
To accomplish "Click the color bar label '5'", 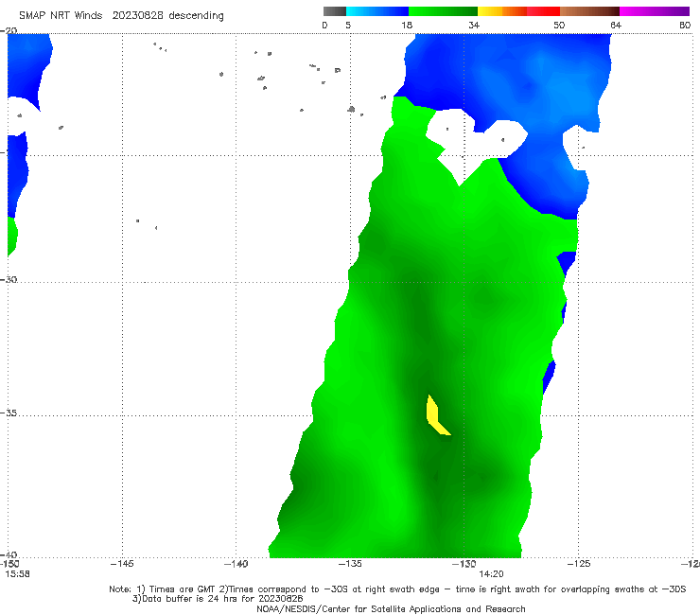I will click(348, 26).
